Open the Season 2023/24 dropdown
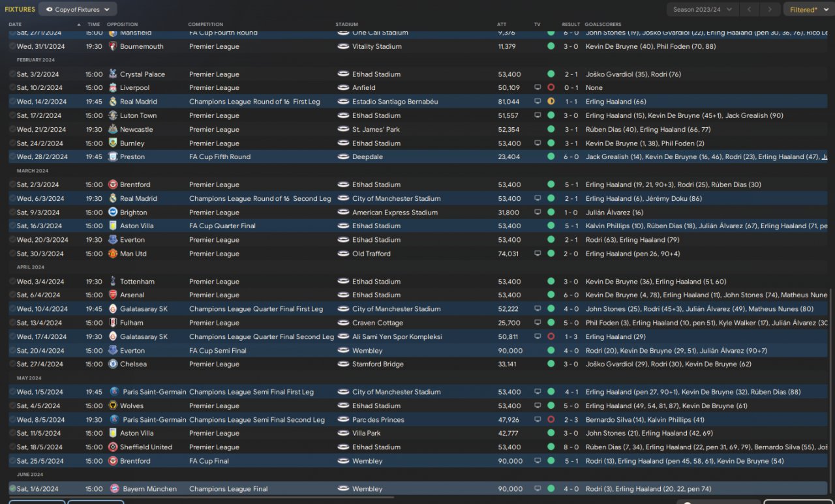This screenshot has height=504, width=835. [703, 9]
